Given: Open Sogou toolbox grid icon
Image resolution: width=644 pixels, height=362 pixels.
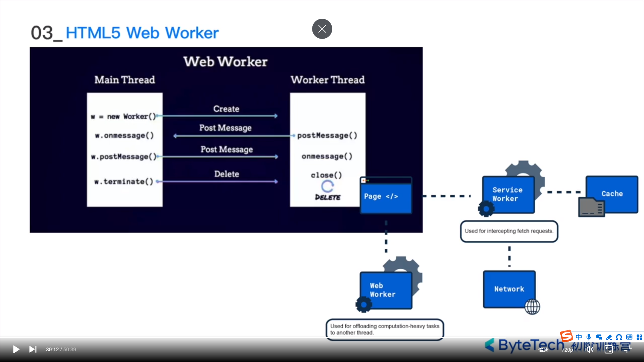Looking at the screenshot, I should tap(639, 337).
